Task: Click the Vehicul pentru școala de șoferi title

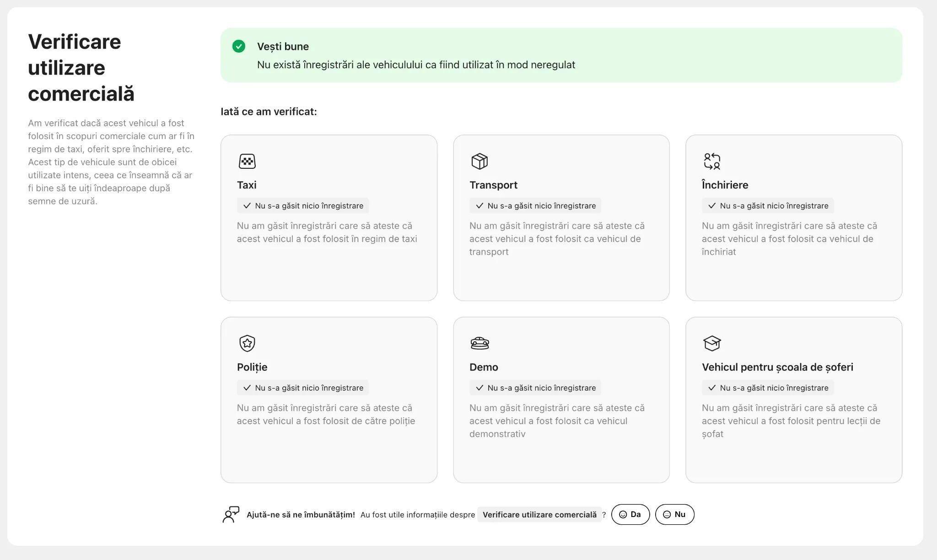Action: tap(777, 367)
